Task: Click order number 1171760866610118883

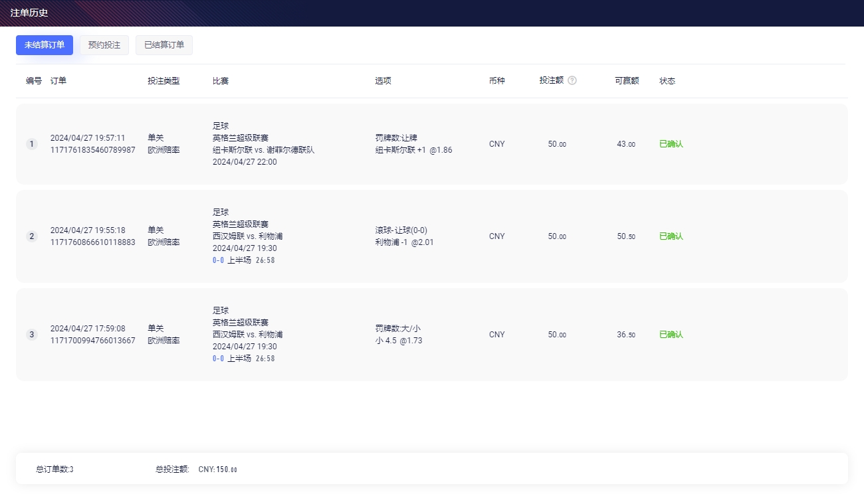Action: coord(92,242)
